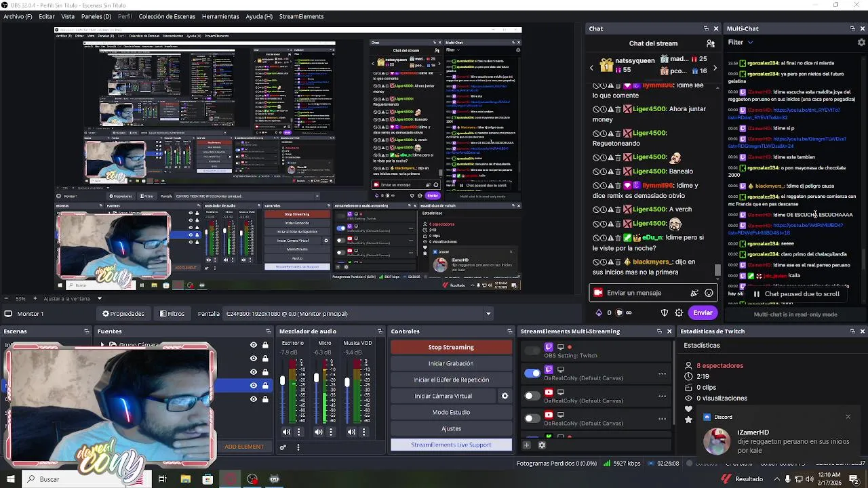
Task: Open options for second YouTube output
Action: tap(662, 419)
